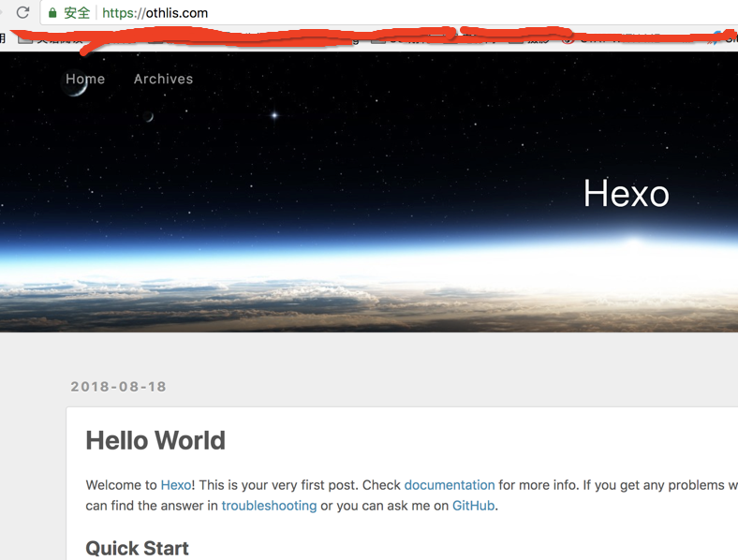Reload the page with the refresh icon
738x560 pixels.
22,12
